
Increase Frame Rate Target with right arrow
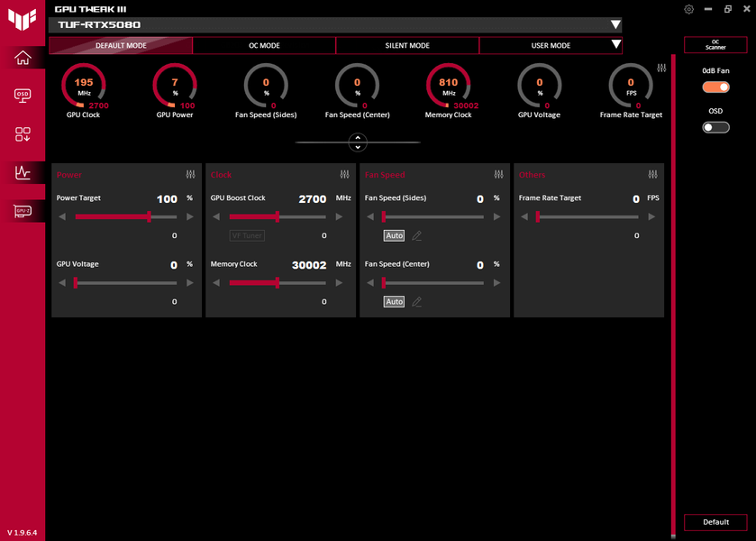(x=651, y=216)
